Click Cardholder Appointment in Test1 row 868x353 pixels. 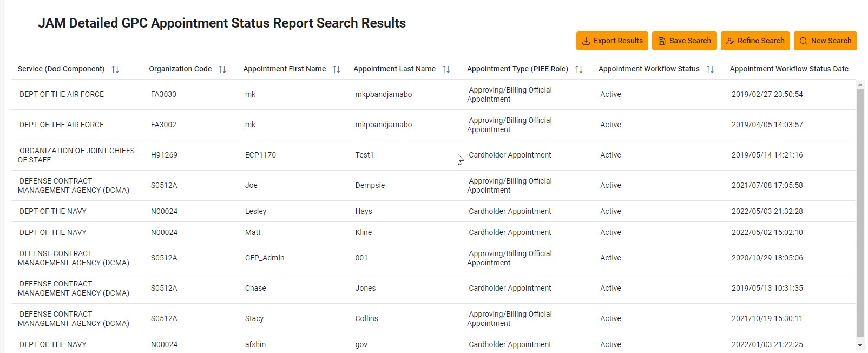pyautogui.click(x=510, y=155)
